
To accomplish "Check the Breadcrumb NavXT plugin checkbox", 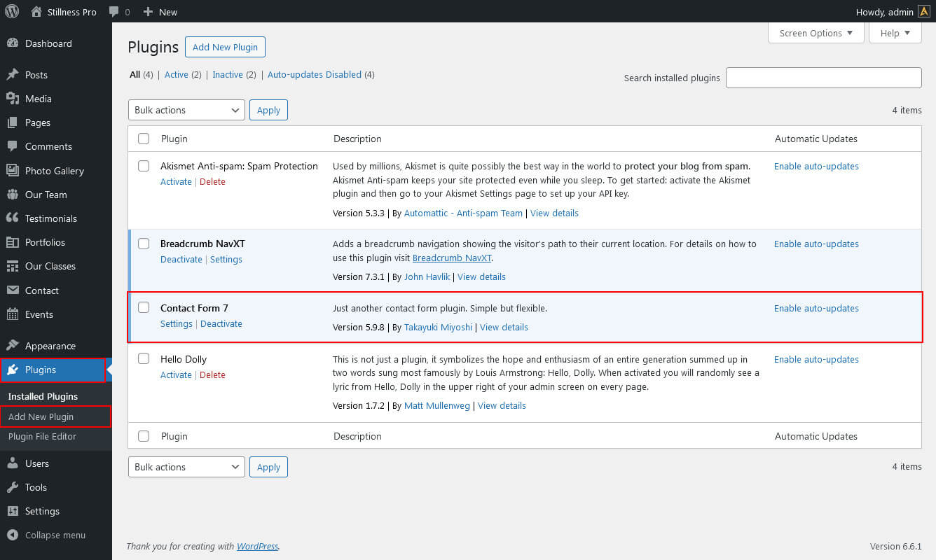I will coord(144,244).
